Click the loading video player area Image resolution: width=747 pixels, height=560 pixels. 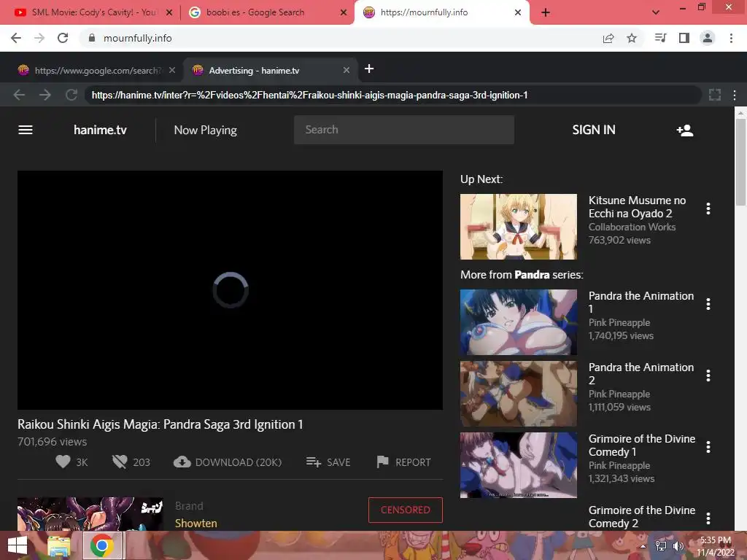pos(230,290)
